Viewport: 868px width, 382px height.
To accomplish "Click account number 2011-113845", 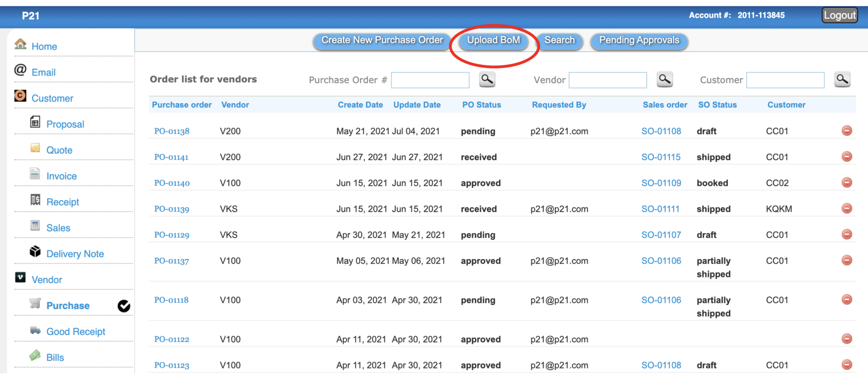I will [761, 15].
